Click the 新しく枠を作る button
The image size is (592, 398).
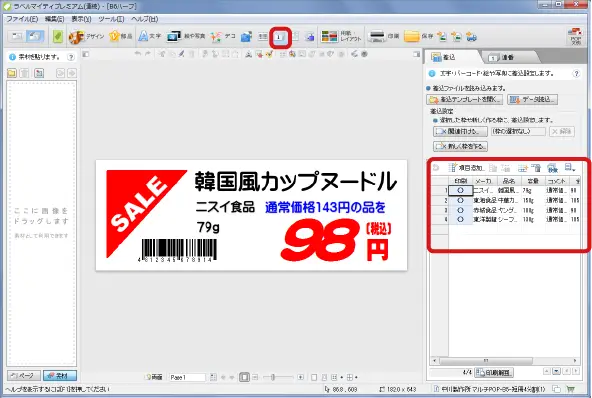click(x=460, y=146)
